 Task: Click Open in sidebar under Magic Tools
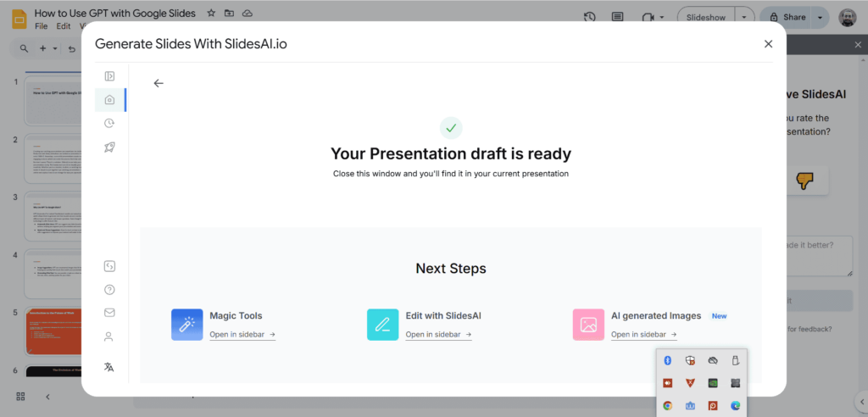click(242, 335)
